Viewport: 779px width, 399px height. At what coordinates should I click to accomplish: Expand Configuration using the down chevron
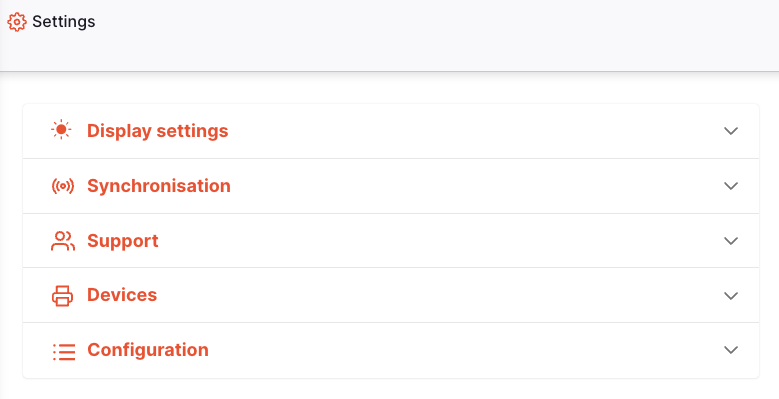[x=731, y=350]
